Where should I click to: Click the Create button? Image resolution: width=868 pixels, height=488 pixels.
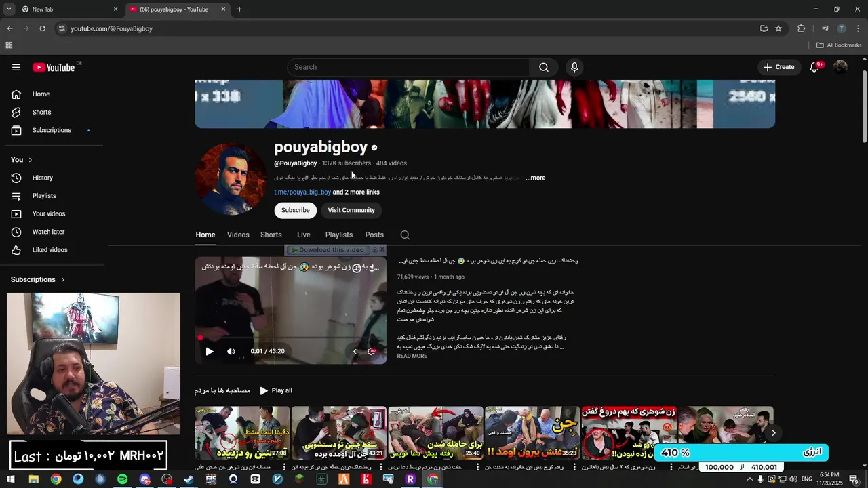779,67
